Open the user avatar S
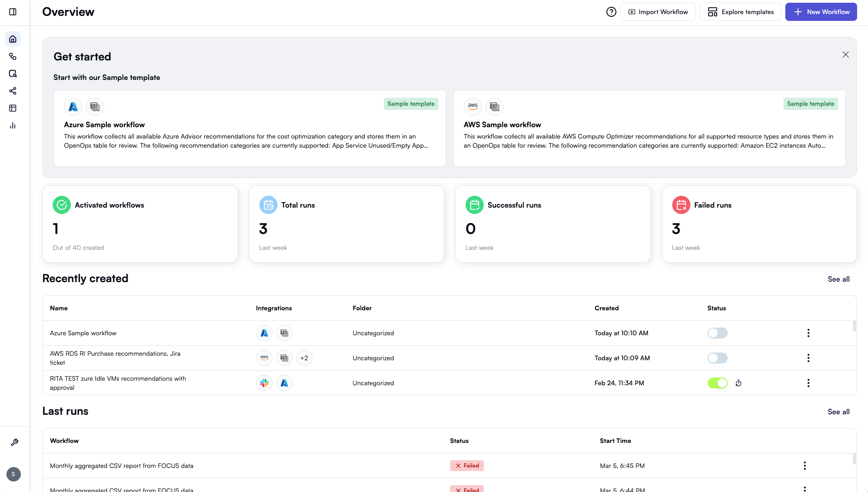 click(x=14, y=474)
